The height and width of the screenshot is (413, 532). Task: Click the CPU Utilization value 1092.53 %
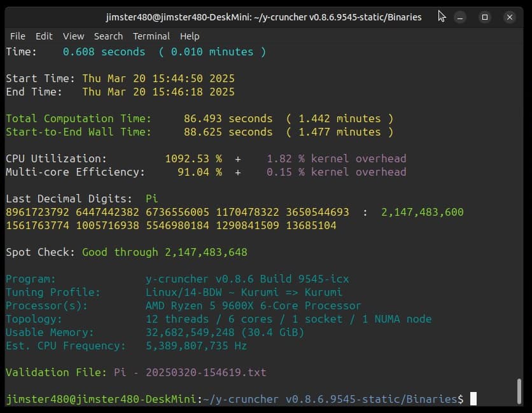(193, 158)
